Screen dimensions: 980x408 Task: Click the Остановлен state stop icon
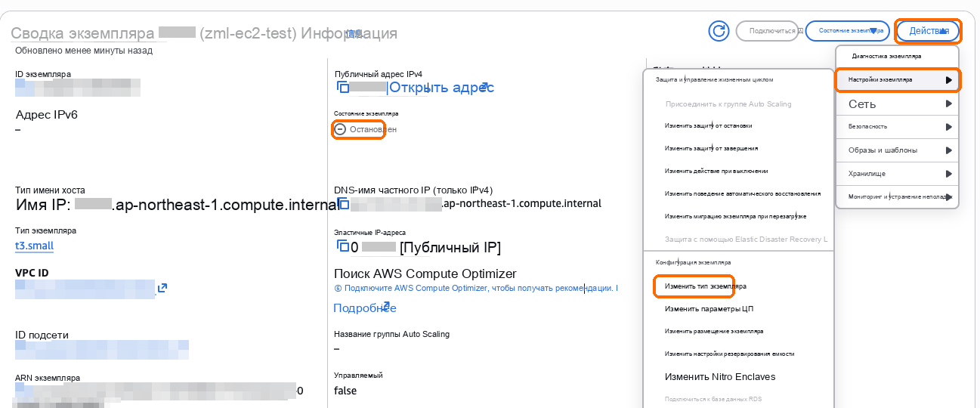340,129
